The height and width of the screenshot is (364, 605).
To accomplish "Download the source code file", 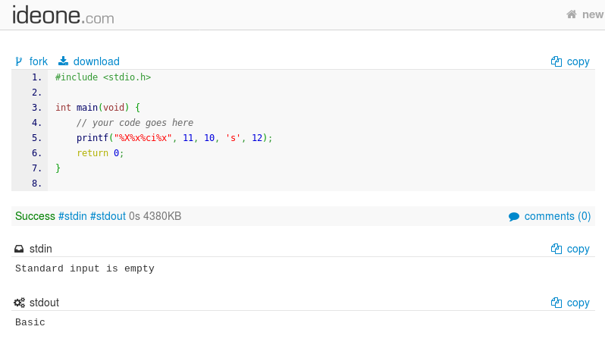I will (96, 61).
